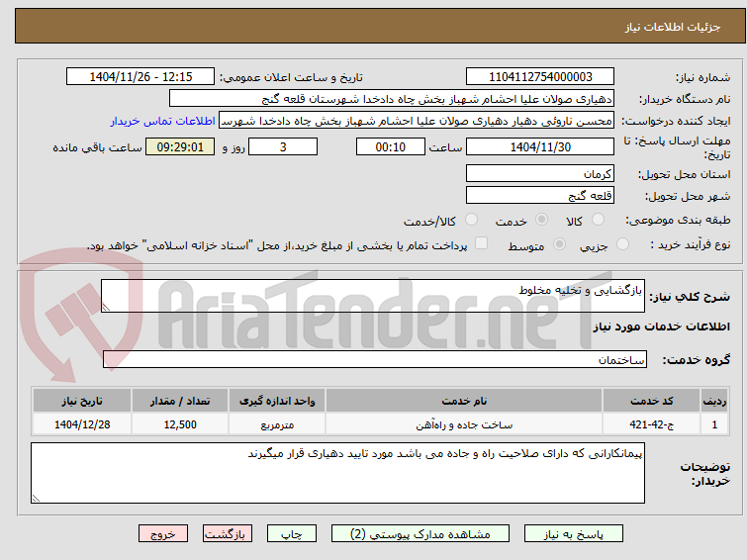Click the buyer organization name field
The height and width of the screenshot is (560, 747).
(392, 99)
